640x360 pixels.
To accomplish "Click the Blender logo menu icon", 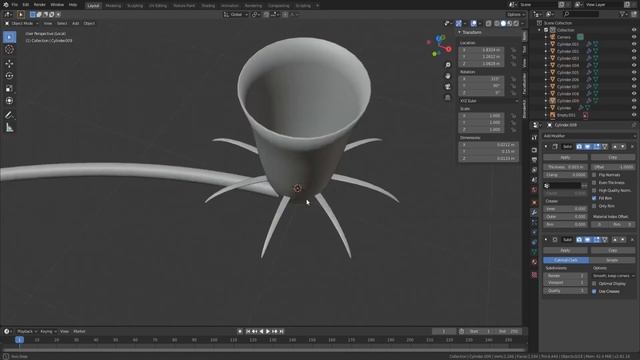I will tap(5, 4).
